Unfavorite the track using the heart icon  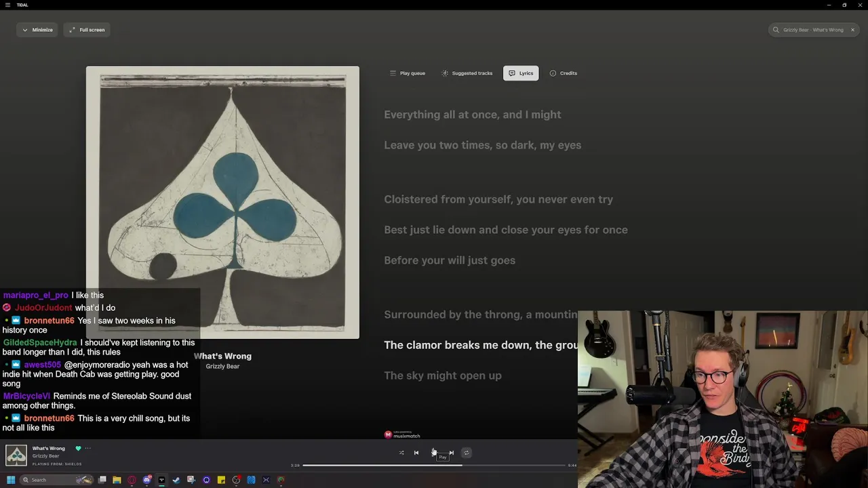pos(78,448)
